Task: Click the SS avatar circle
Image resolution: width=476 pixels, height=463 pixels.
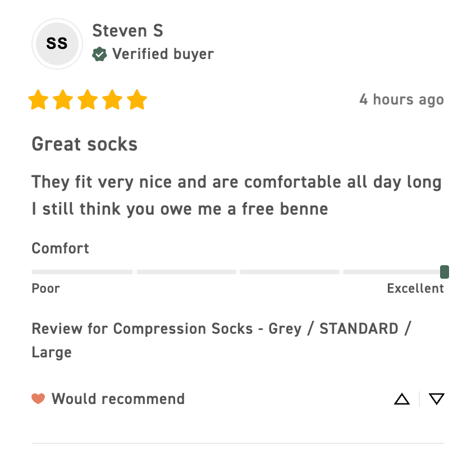Action: tap(56, 44)
